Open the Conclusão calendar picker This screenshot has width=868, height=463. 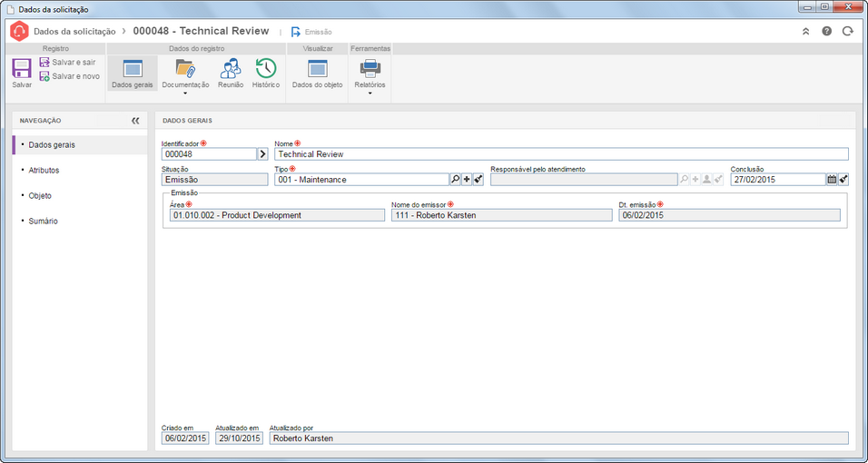832,180
